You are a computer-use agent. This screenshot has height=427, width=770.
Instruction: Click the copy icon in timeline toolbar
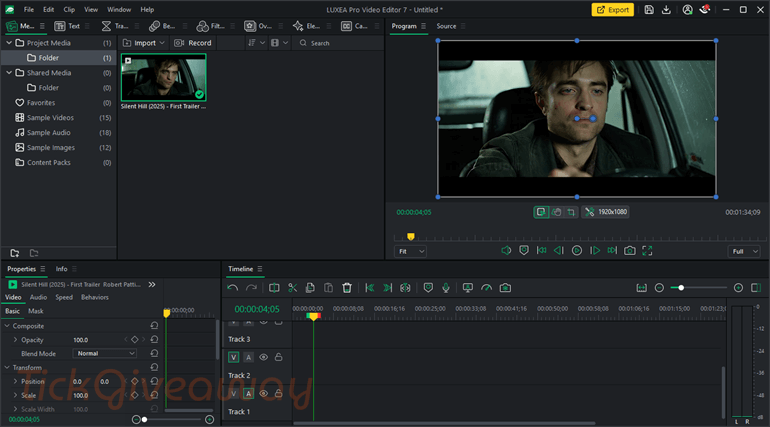310,288
